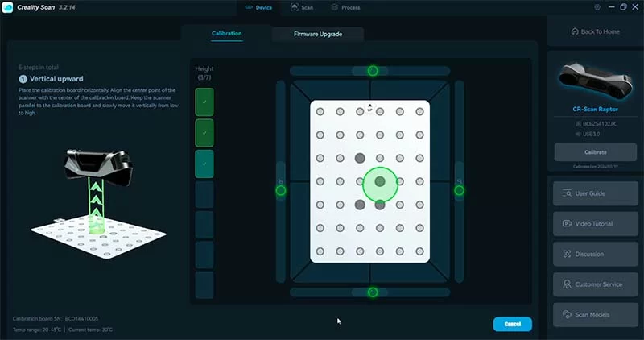The height and width of the screenshot is (340, 644).
Task: Open the Firmware Upgrade tab
Action: coord(318,34)
